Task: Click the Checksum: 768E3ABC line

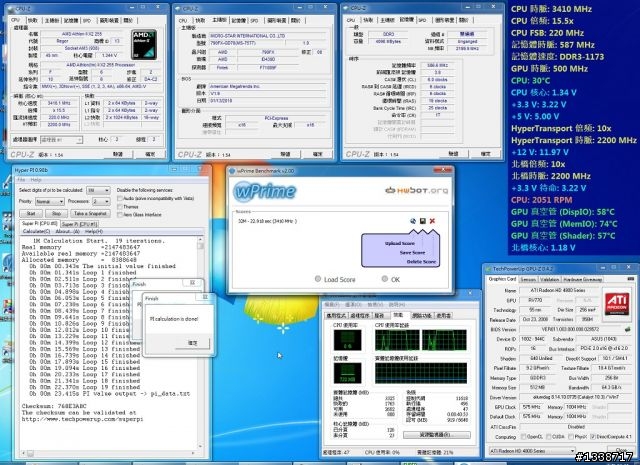Action: pos(54,406)
